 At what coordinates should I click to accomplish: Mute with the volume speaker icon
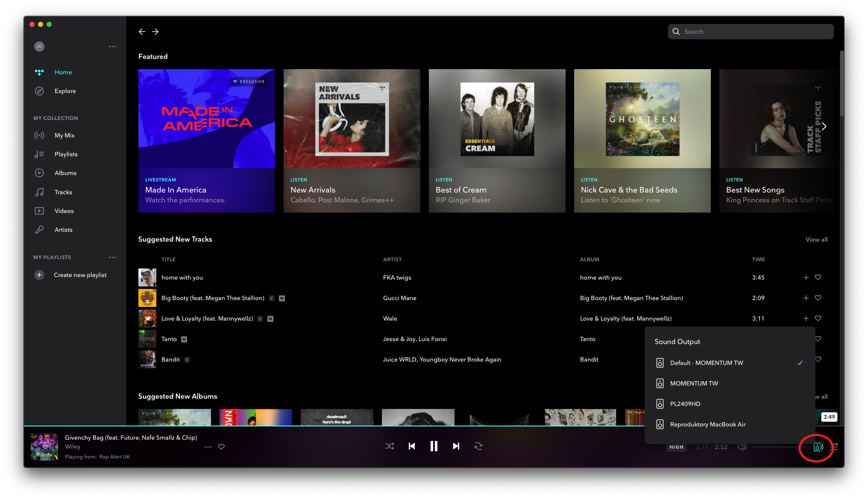(742, 447)
